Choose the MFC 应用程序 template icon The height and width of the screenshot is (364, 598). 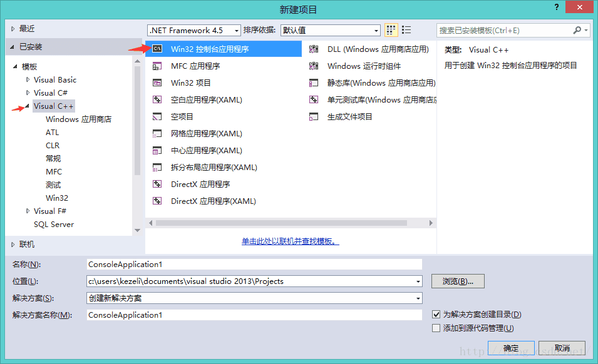point(157,66)
